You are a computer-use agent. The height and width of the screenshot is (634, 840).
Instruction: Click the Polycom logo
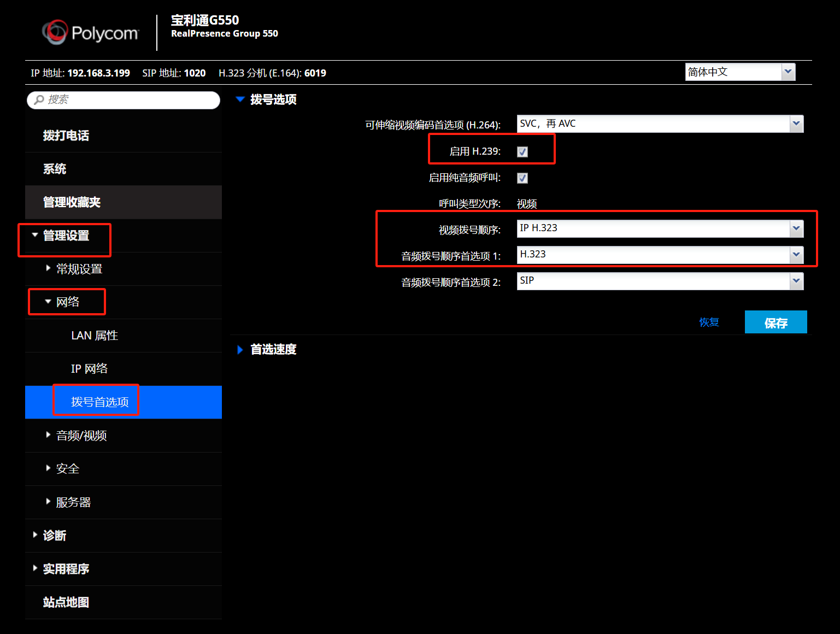[x=91, y=33]
